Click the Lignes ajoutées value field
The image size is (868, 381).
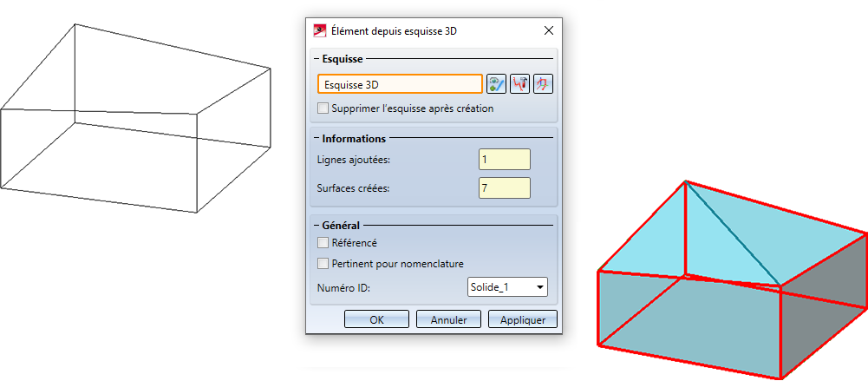[x=505, y=160]
